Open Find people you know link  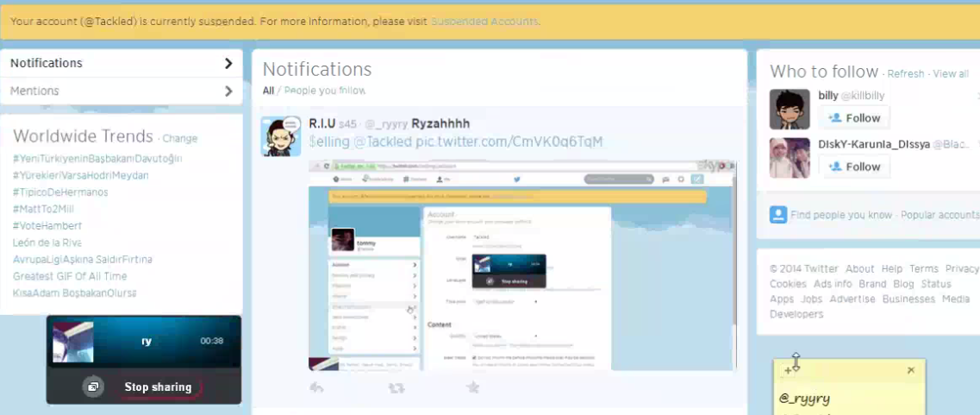coord(841,215)
